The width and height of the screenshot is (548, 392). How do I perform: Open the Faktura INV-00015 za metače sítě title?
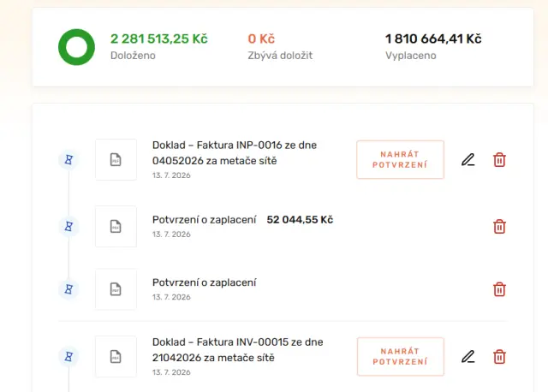[x=238, y=350]
